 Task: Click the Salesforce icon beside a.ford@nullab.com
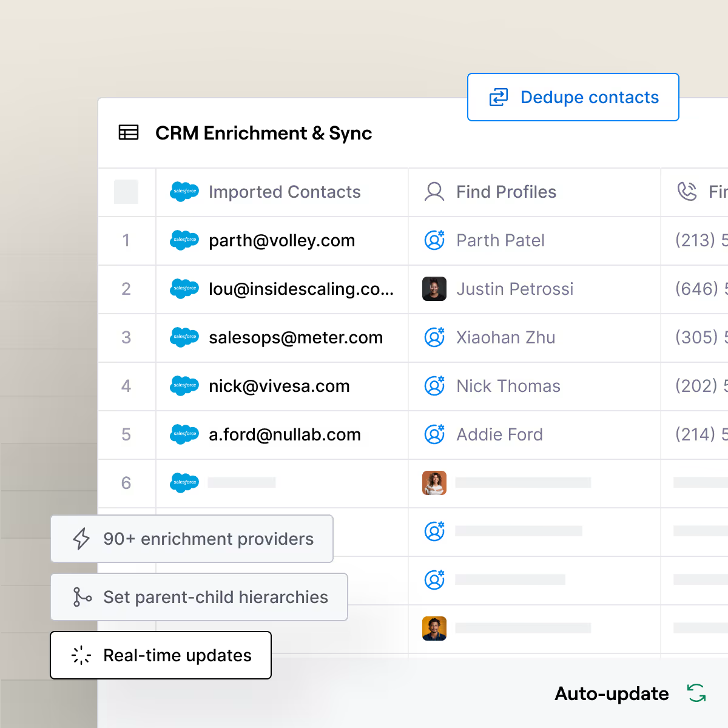(x=184, y=434)
